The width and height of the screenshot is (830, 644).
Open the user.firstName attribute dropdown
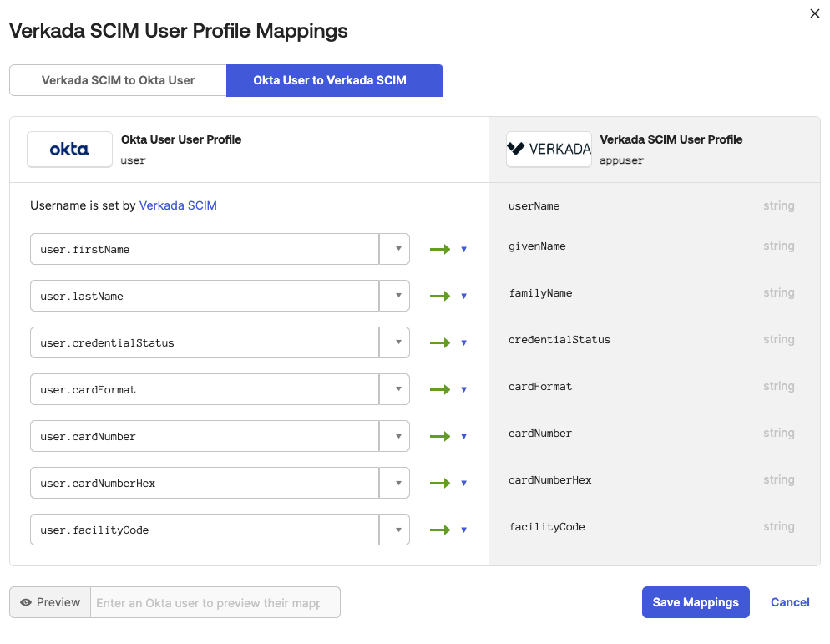pos(395,249)
